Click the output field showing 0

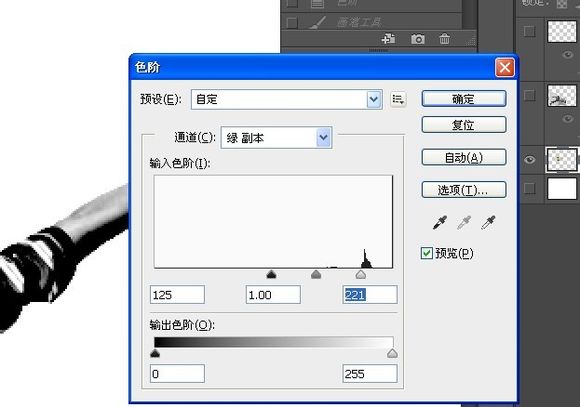[177, 373]
